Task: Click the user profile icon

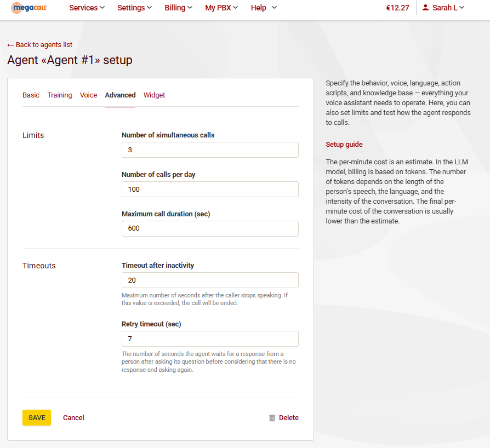Action: [x=425, y=8]
